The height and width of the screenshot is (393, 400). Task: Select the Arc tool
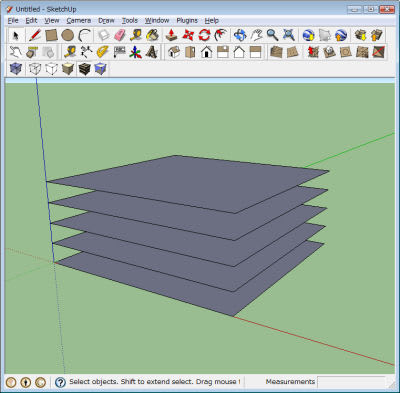(x=84, y=35)
